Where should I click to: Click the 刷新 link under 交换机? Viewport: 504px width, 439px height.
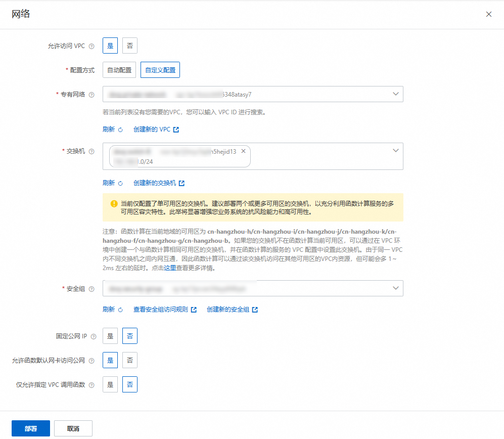point(109,183)
